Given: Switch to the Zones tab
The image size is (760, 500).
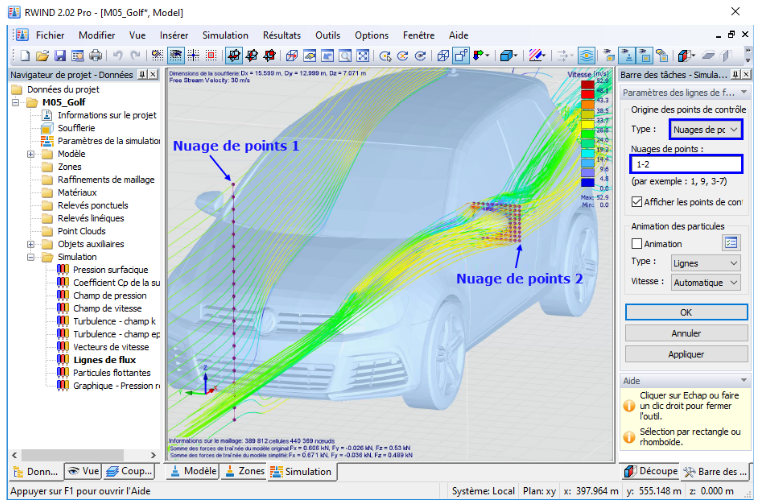Looking at the screenshot, I should coord(245,471).
